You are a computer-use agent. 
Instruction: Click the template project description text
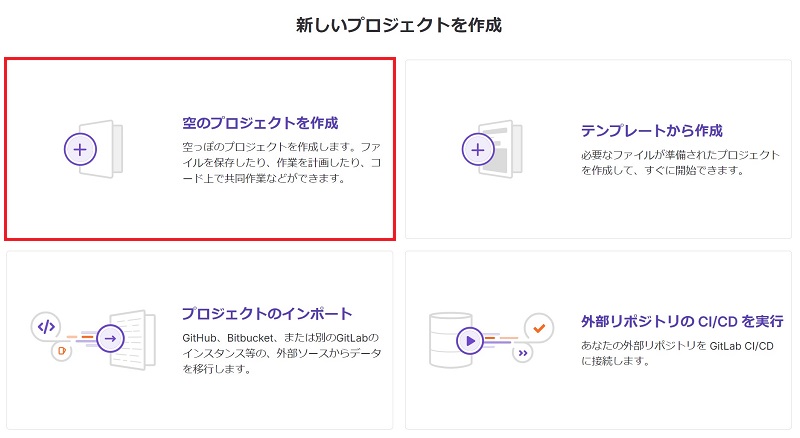(680, 162)
